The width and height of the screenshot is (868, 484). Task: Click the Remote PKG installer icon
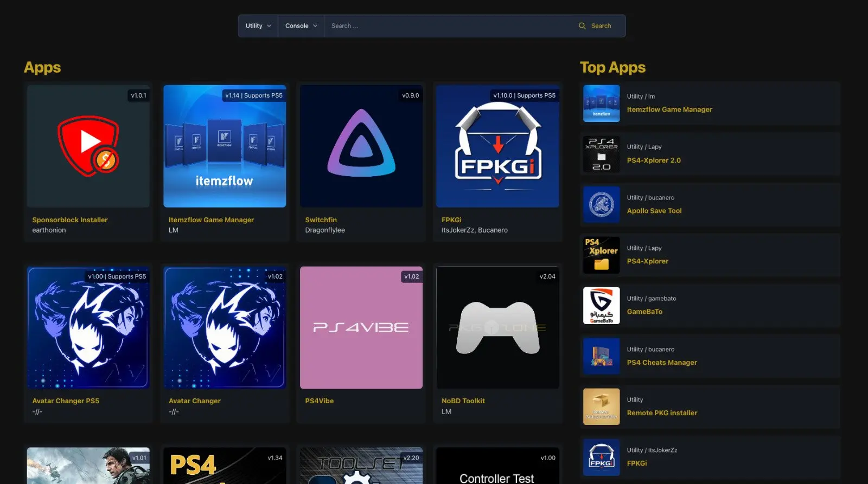point(602,406)
